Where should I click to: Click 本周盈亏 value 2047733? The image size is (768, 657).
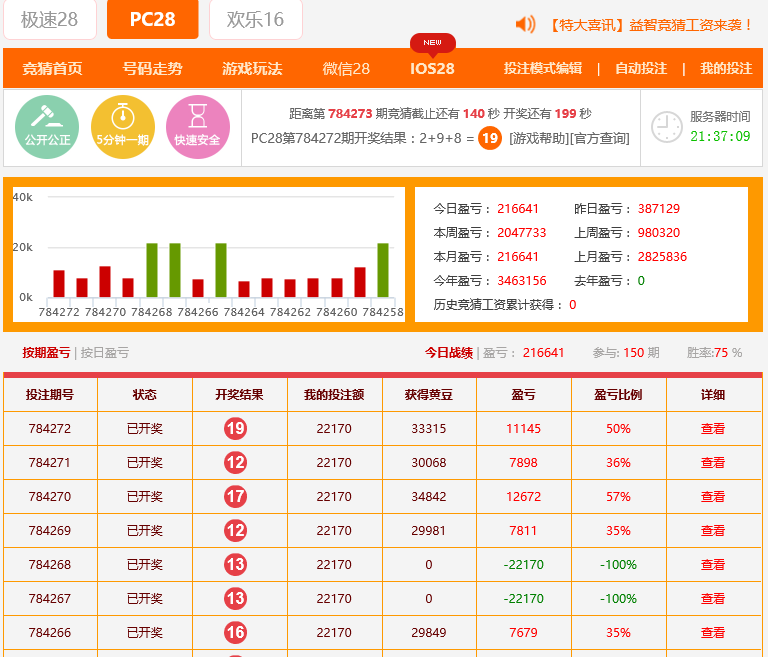[522, 233]
